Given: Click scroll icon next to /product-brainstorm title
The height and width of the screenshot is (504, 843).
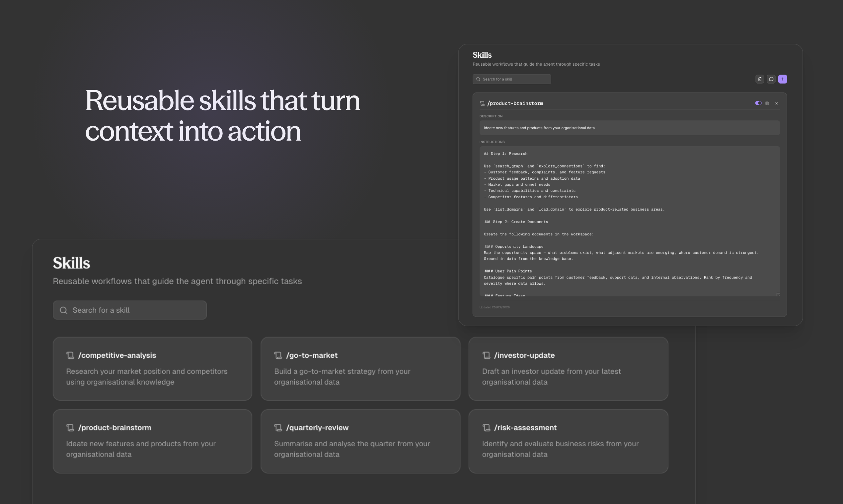Looking at the screenshot, I should coord(482,103).
